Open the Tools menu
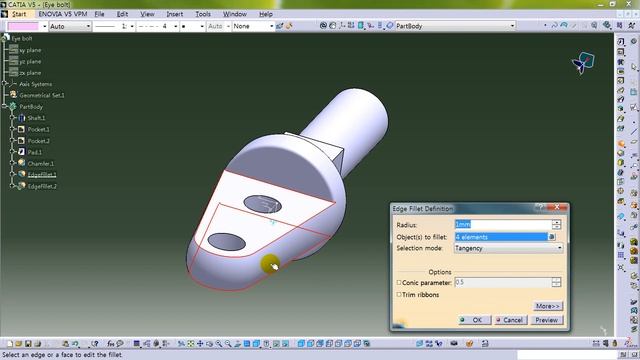Screen dimensions: 640x360 tap(203, 14)
